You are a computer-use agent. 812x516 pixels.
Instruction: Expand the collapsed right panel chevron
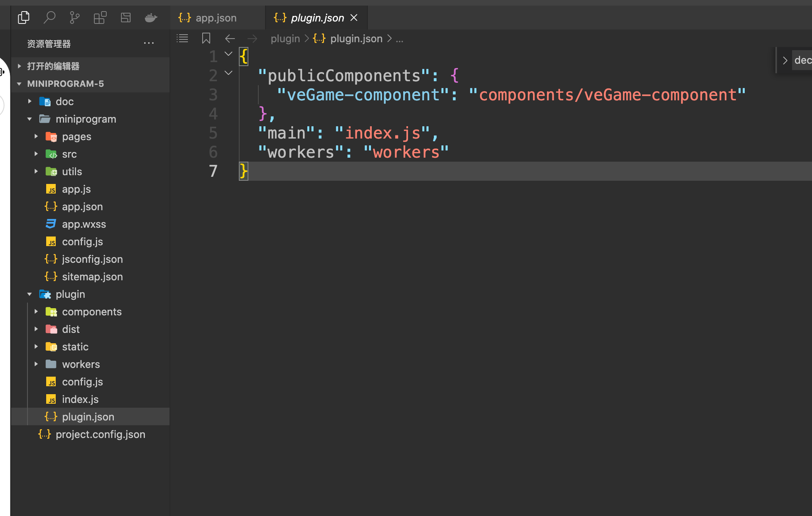point(785,61)
